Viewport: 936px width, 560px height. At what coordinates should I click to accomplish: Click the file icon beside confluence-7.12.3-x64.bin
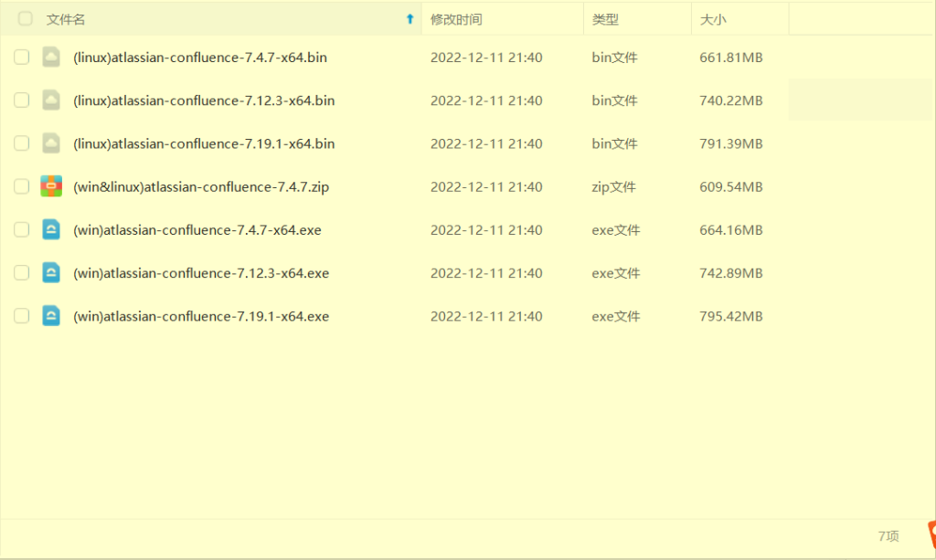51,100
